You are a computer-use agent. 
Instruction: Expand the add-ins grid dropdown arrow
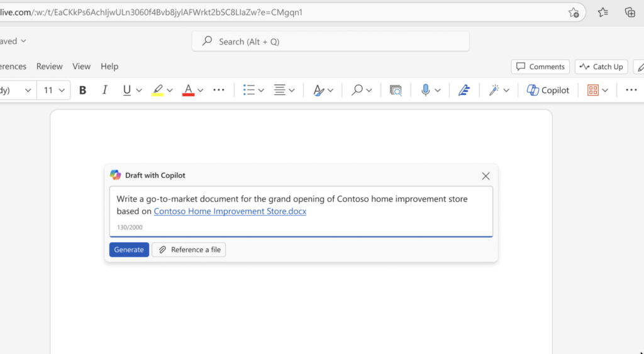[x=605, y=91]
